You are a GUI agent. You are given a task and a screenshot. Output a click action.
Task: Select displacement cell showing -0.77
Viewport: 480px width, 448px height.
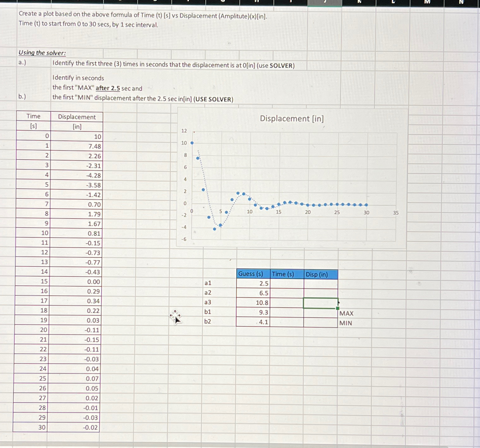point(76,262)
